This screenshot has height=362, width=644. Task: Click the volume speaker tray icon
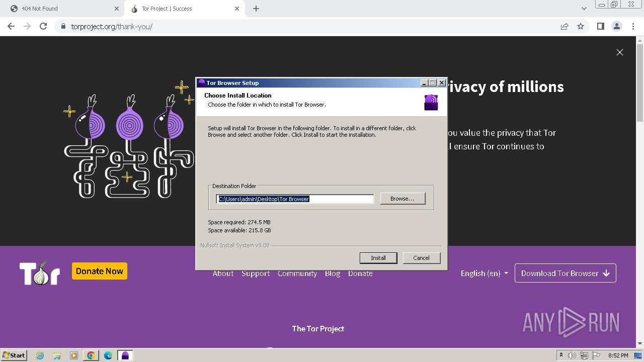point(572,355)
